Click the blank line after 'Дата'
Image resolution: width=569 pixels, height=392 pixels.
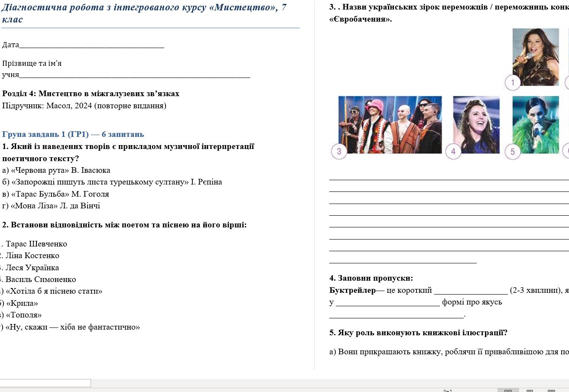(x=92, y=47)
